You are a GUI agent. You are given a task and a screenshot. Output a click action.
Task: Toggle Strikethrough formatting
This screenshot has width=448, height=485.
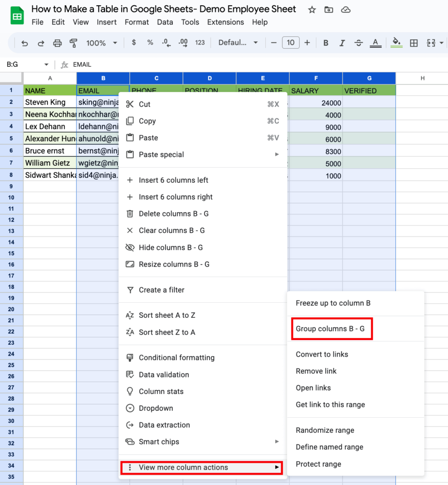[358, 43]
